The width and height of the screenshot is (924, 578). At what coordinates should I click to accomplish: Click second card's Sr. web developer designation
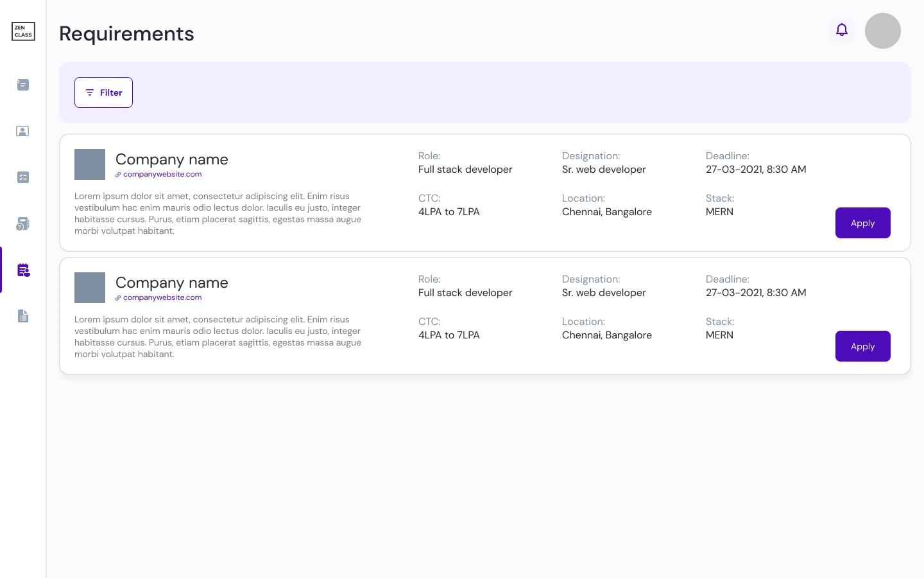[604, 293]
